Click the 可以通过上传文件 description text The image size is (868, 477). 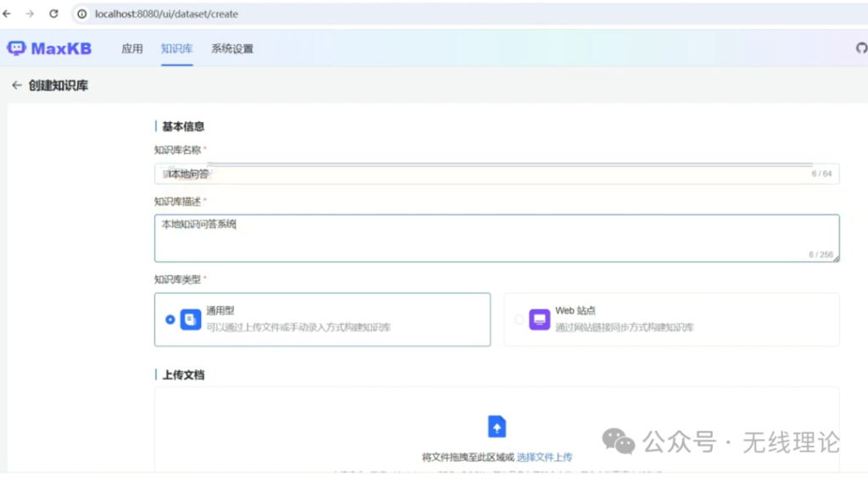coord(298,327)
